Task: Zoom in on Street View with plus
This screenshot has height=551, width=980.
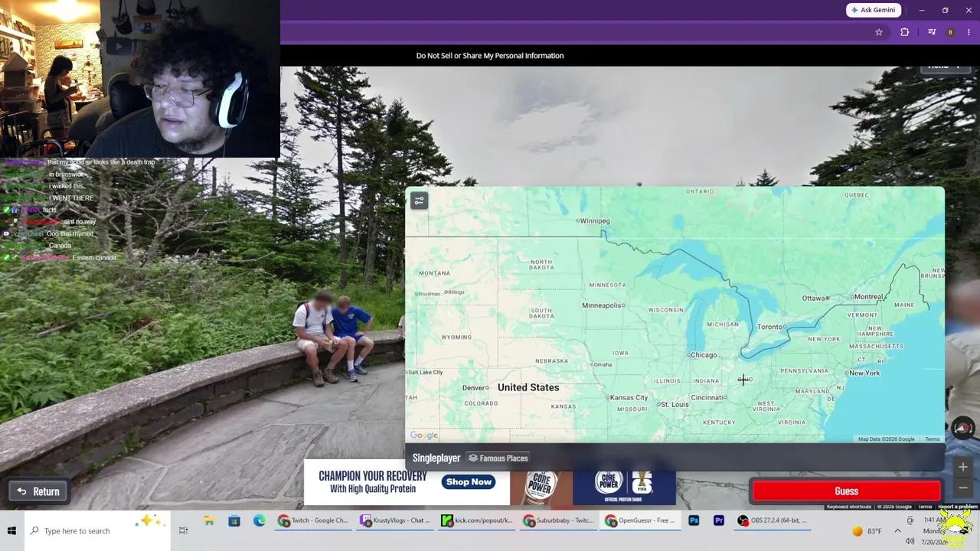Action: (x=963, y=467)
